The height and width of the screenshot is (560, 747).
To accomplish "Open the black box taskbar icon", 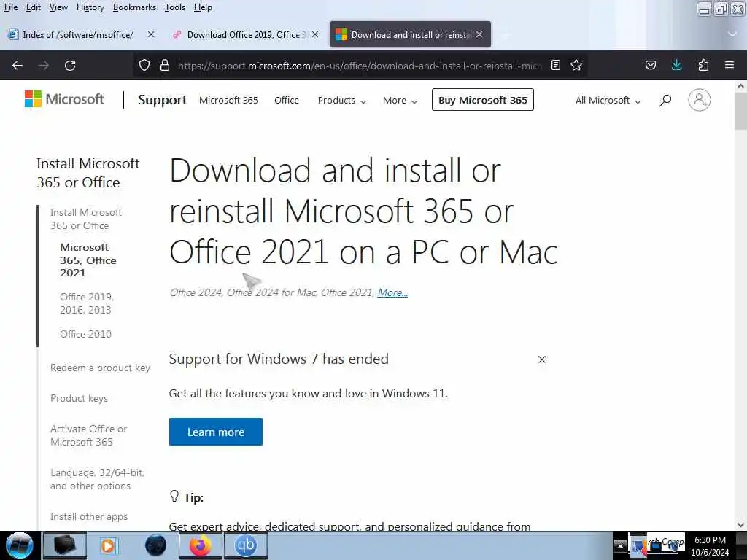I will point(64,545).
